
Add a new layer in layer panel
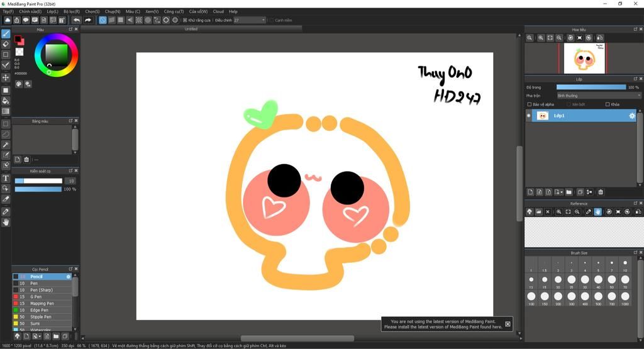tap(530, 192)
